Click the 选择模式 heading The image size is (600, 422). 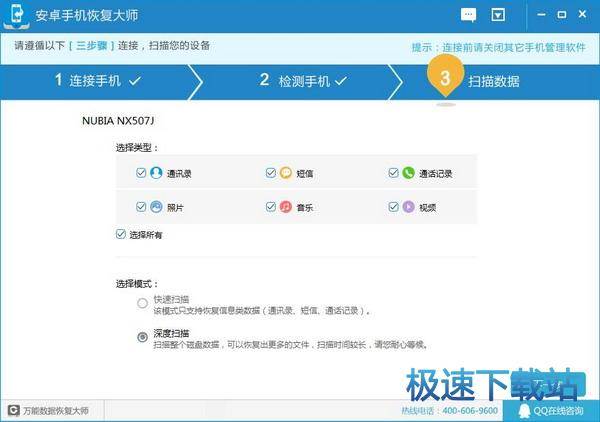click(137, 284)
